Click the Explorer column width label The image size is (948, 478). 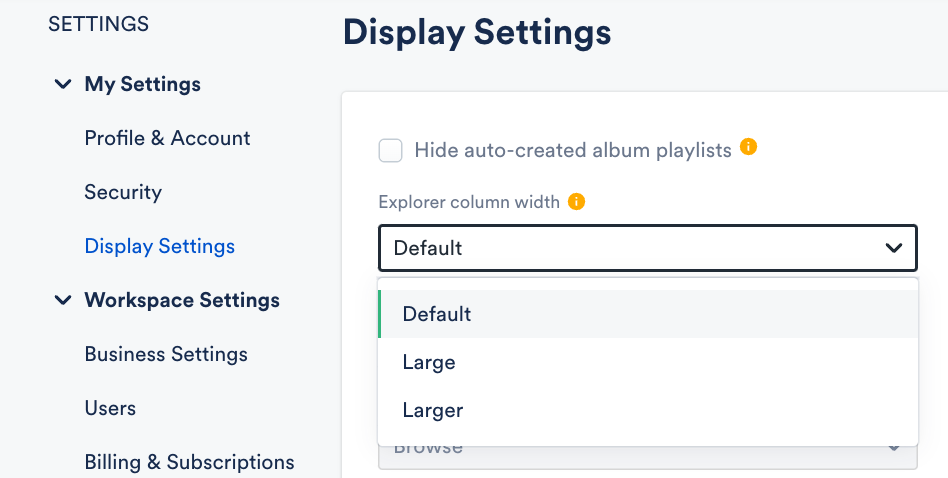coord(469,202)
